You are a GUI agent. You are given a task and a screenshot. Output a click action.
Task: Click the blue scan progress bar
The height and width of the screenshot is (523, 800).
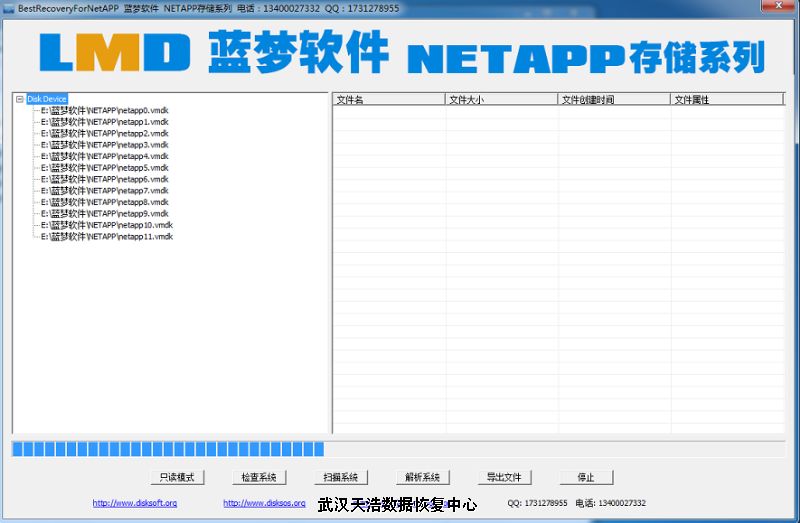point(168,449)
